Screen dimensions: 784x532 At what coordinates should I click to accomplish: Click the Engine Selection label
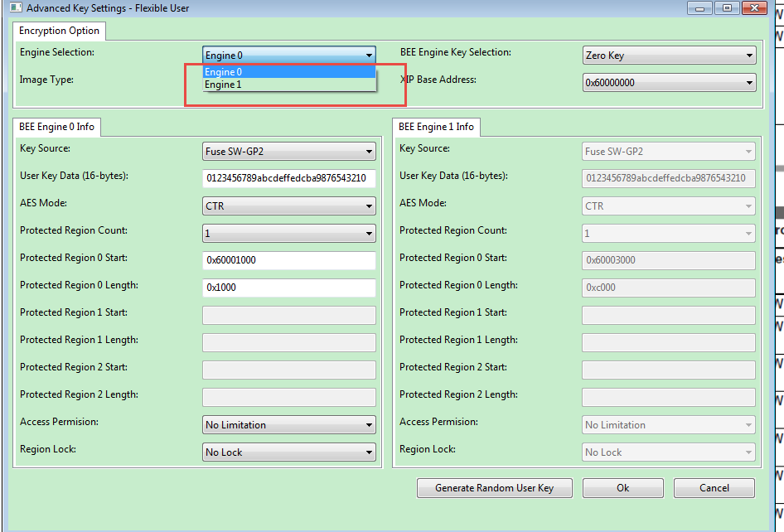[x=57, y=52]
